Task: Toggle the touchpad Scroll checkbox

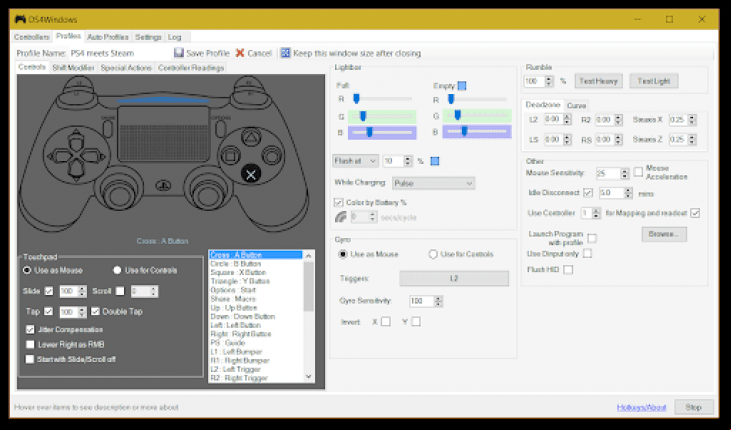Action: point(120,291)
